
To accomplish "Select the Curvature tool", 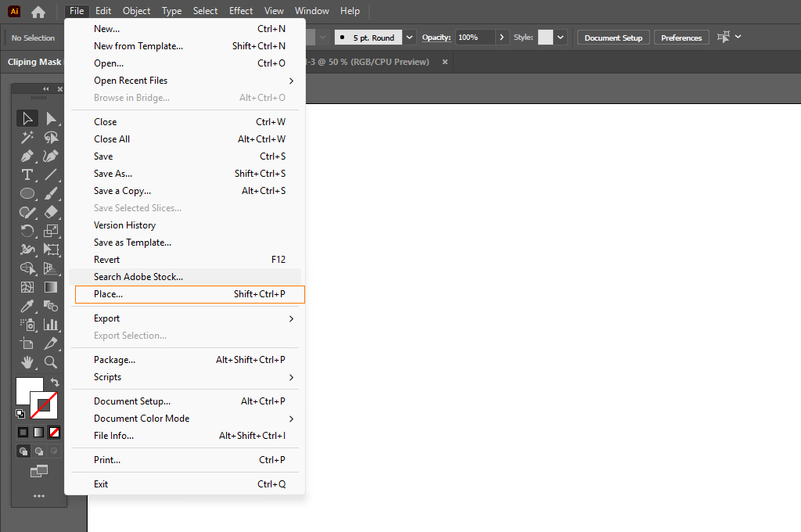I will [51, 156].
